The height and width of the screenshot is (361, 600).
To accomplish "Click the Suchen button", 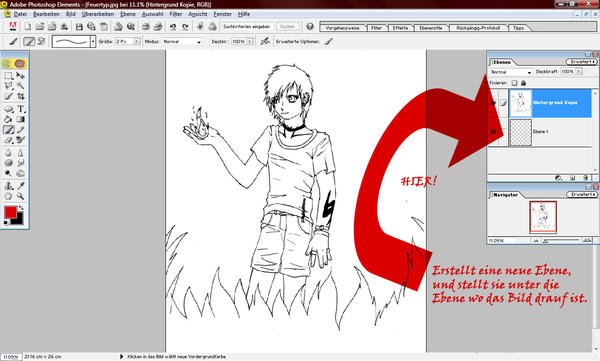I will coord(287,27).
